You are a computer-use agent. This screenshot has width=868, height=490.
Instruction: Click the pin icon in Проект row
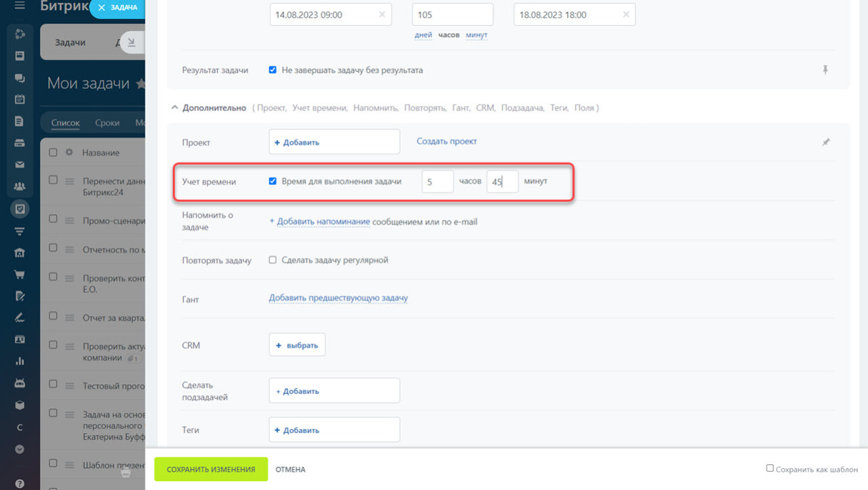[825, 142]
